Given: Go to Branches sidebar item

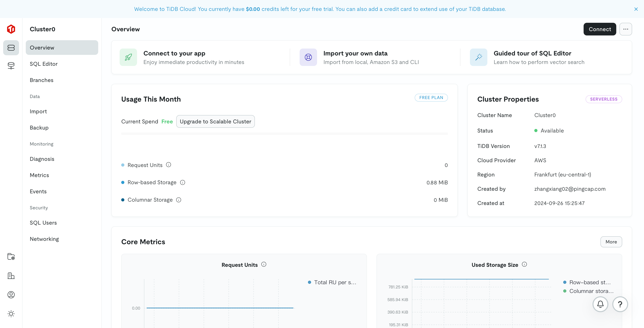Looking at the screenshot, I should [x=42, y=80].
